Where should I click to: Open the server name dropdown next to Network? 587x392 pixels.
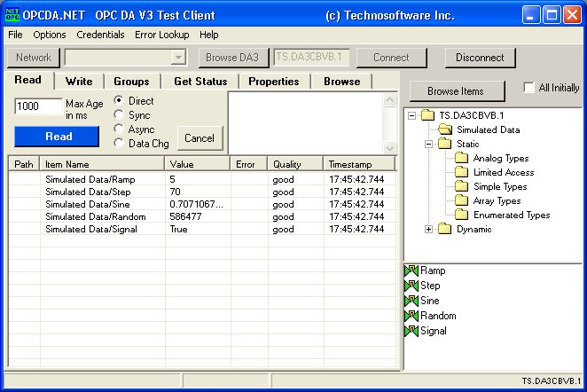178,58
